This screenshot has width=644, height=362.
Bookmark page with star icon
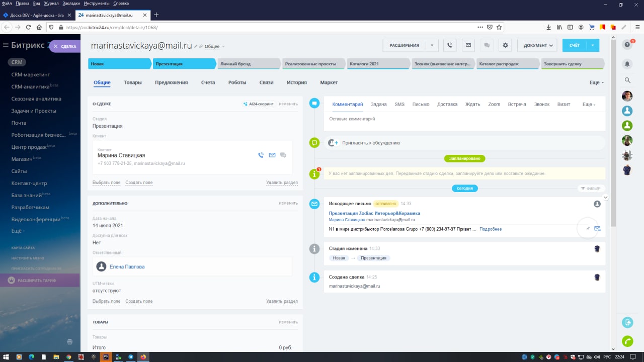click(x=499, y=27)
